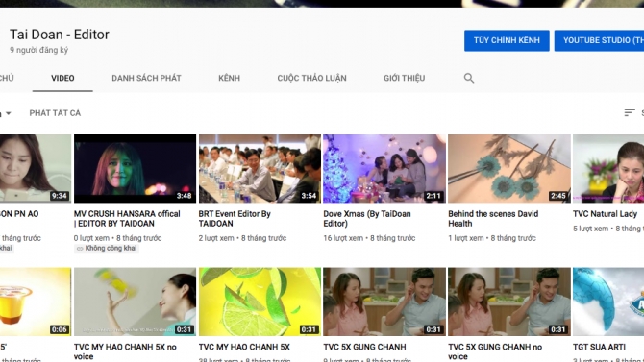
Task: Open the 0:06 duration video thumbnail
Action: [36, 302]
